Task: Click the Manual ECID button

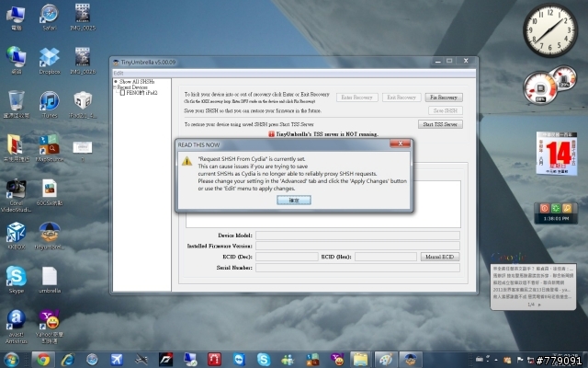Action: (440, 257)
